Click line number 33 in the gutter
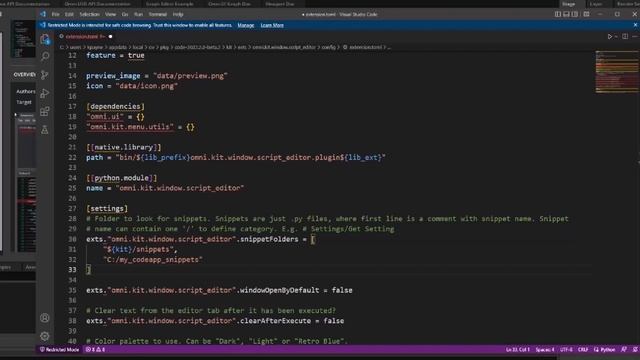640x360 pixels. tap(72, 270)
